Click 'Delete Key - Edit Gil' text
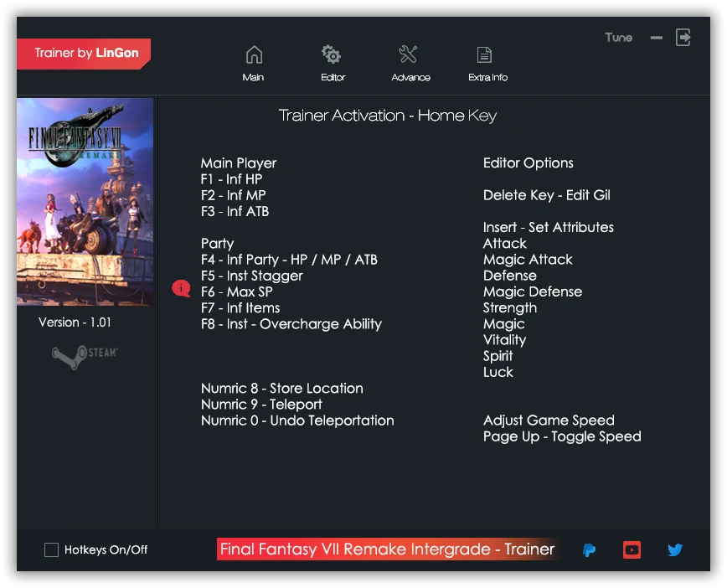Image resolution: width=727 pixels, height=588 pixels. (547, 195)
